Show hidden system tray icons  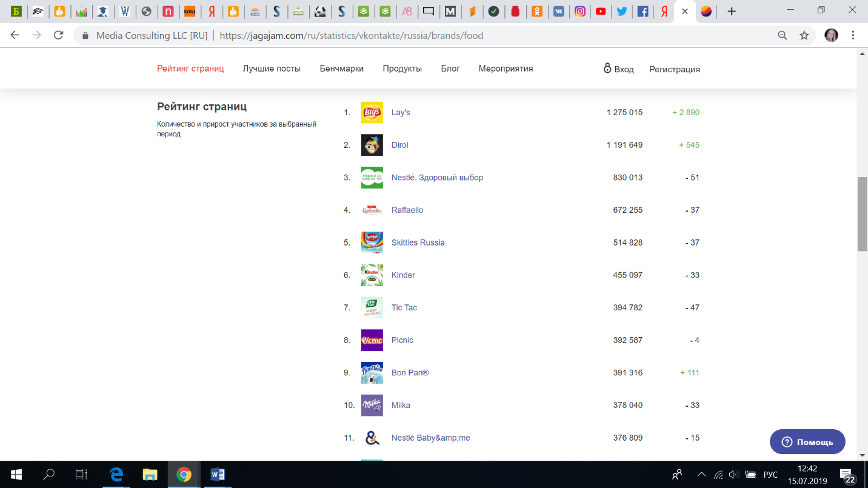click(701, 475)
